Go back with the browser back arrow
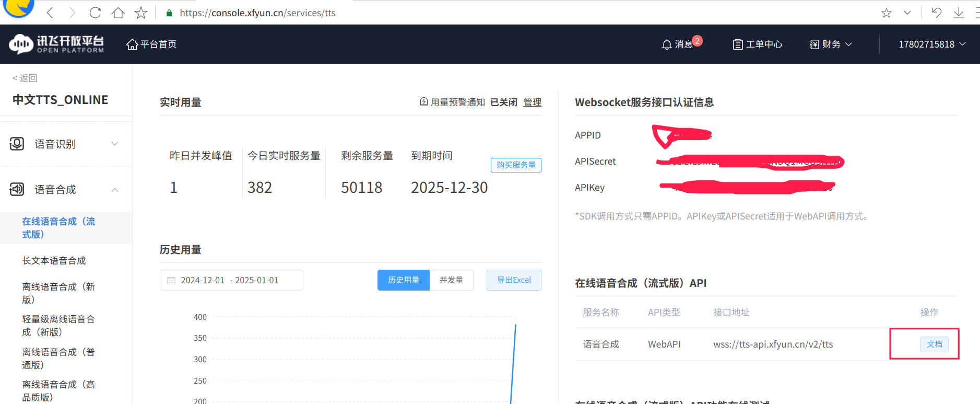Screen dimensions: 980x404 50,13
